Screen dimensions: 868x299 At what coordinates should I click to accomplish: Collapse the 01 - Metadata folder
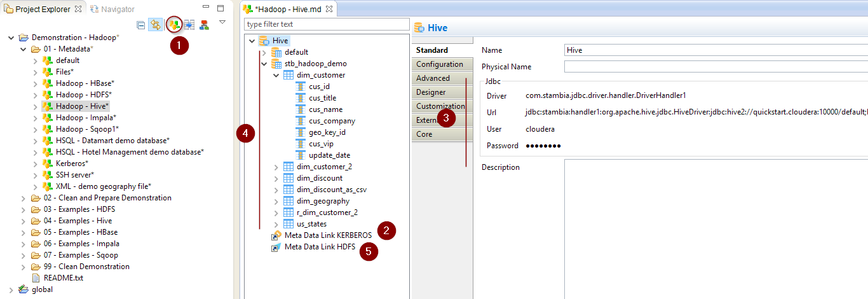24,49
